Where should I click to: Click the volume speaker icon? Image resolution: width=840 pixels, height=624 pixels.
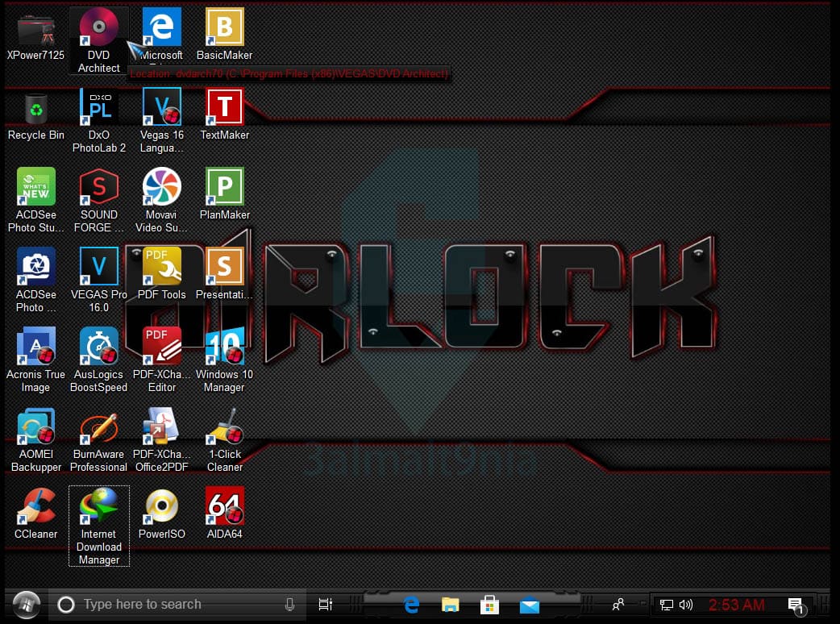click(x=686, y=605)
